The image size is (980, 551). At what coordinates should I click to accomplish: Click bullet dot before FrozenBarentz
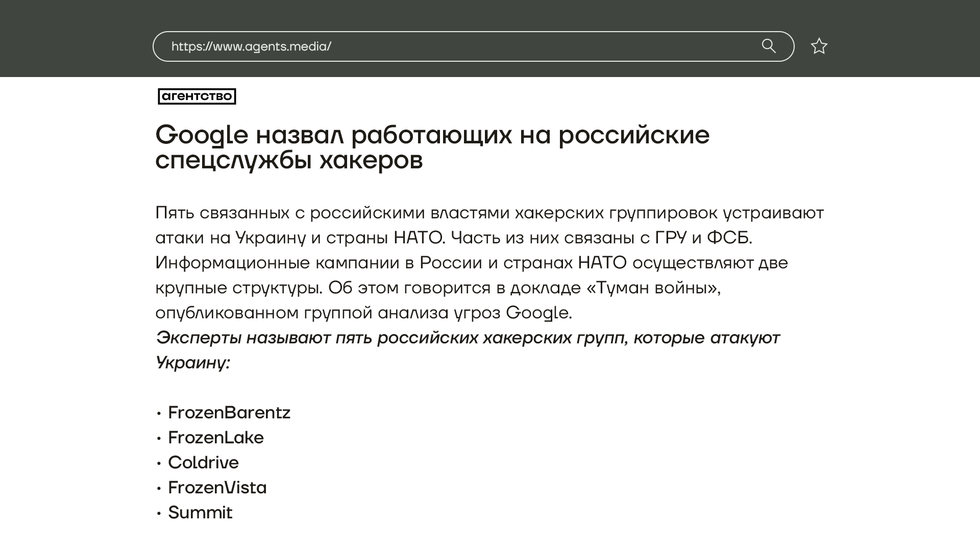[159, 413]
